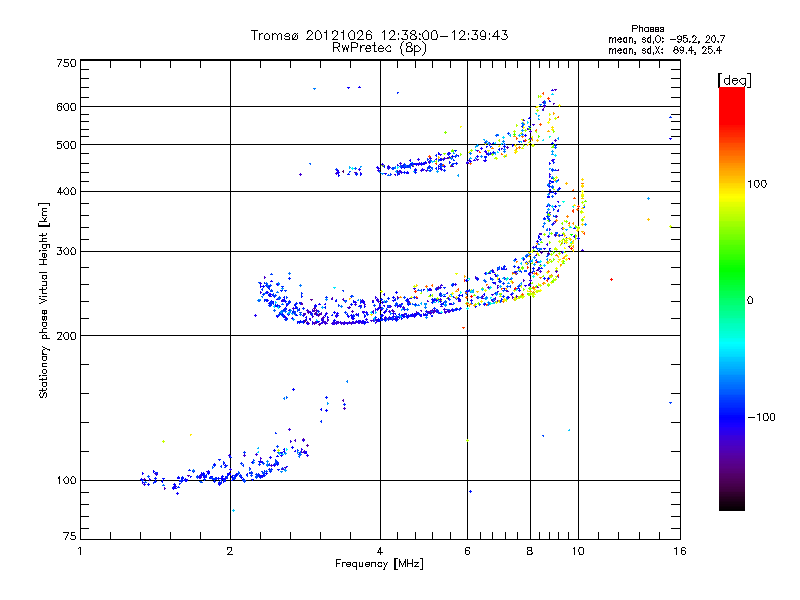Viewport: 800px width, 600px height.
Task: Click the cyan data point below 100 km near 2 MHz
Action: pyautogui.click(x=233, y=510)
